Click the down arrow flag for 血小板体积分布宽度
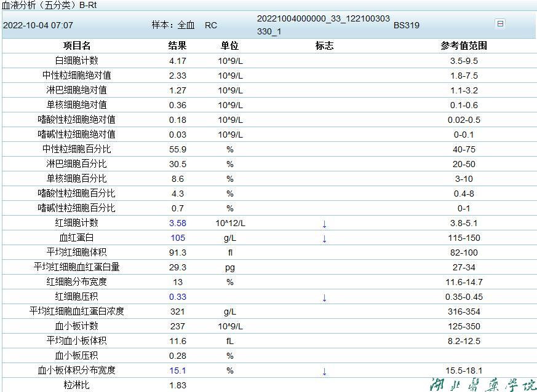537x392 pixels. [324, 371]
